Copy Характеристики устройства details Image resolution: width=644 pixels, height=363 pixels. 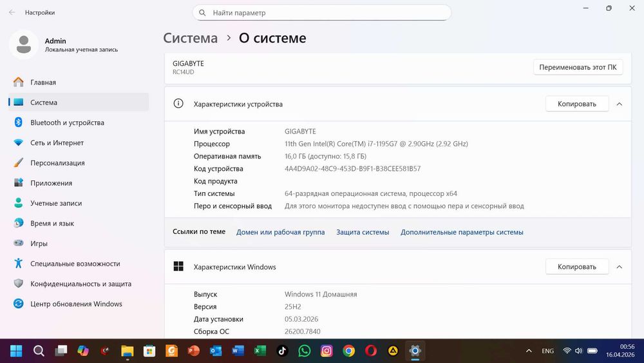pyautogui.click(x=576, y=104)
